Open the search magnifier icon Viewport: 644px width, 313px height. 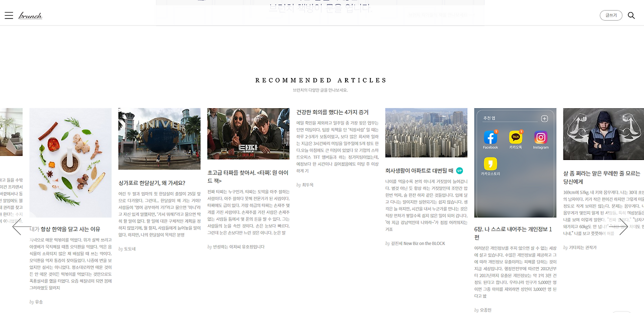click(631, 16)
